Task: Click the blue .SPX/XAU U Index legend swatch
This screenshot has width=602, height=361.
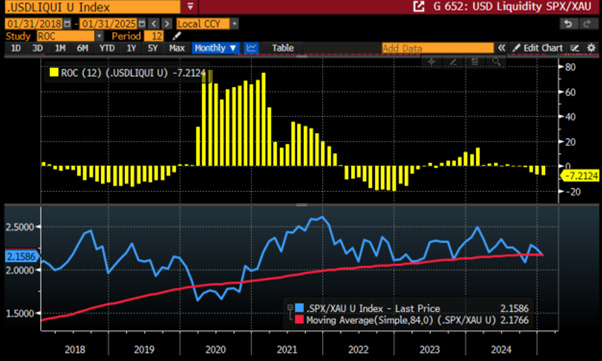Action: [x=299, y=308]
